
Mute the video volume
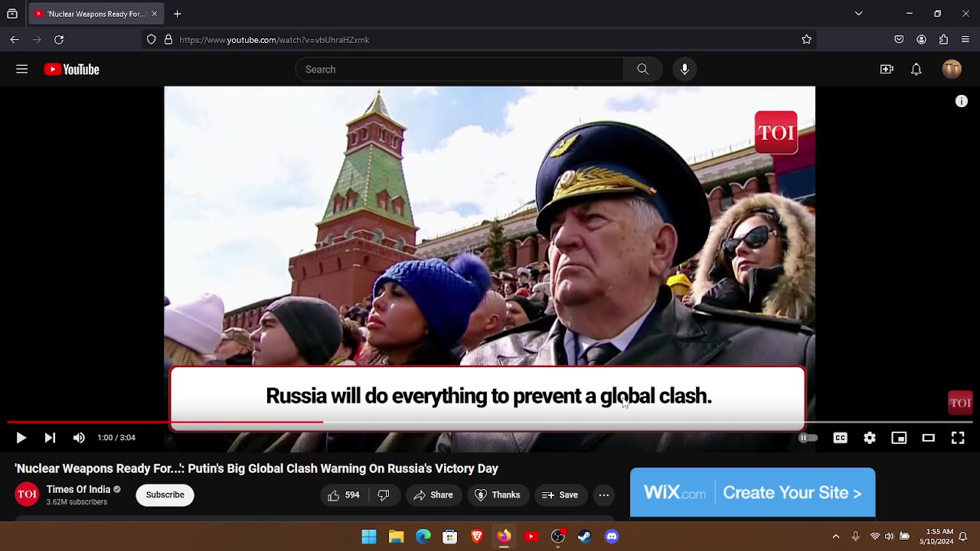pos(79,438)
